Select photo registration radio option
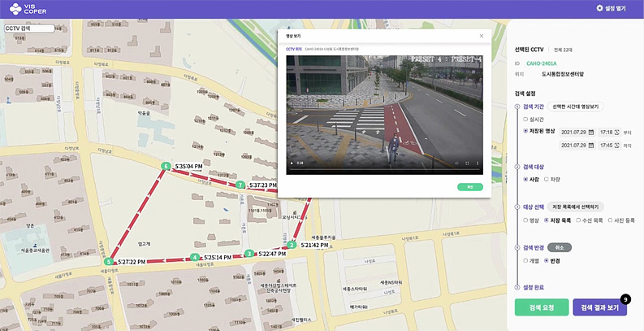644x331 pixels. click(608, 220)
